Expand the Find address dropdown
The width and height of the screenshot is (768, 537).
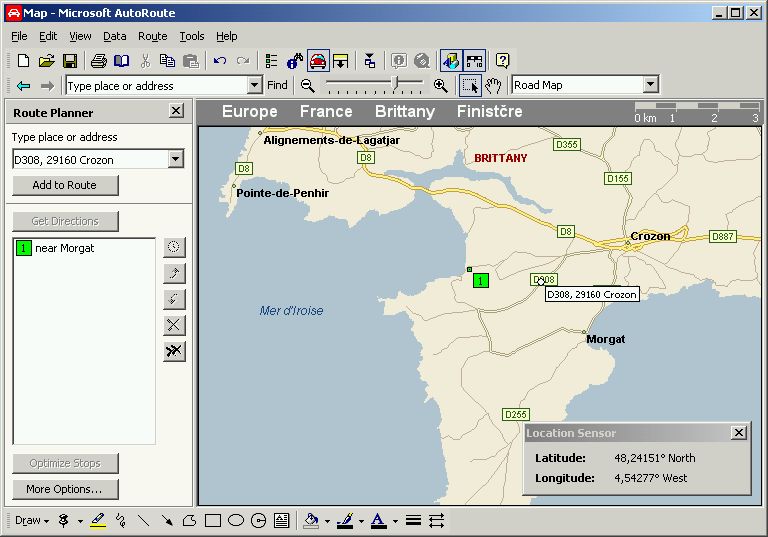[254, 86]
